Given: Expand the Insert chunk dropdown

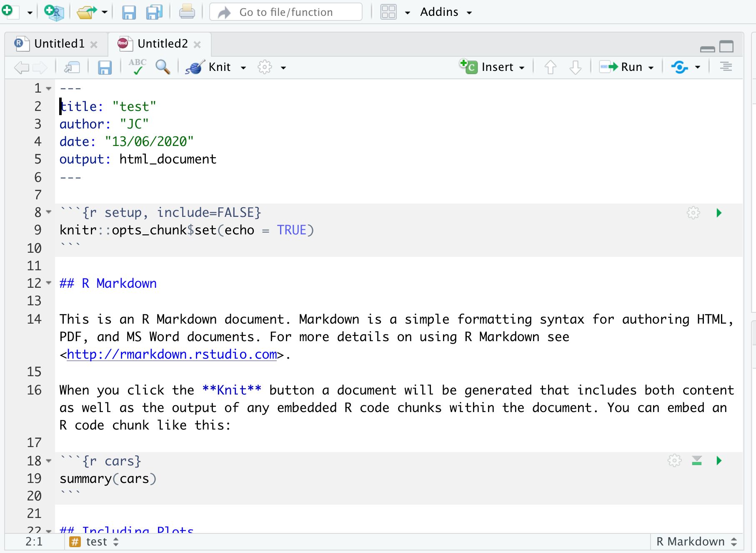Looking at the screenshot, I should pyautogui.click(x=522, y=68).
